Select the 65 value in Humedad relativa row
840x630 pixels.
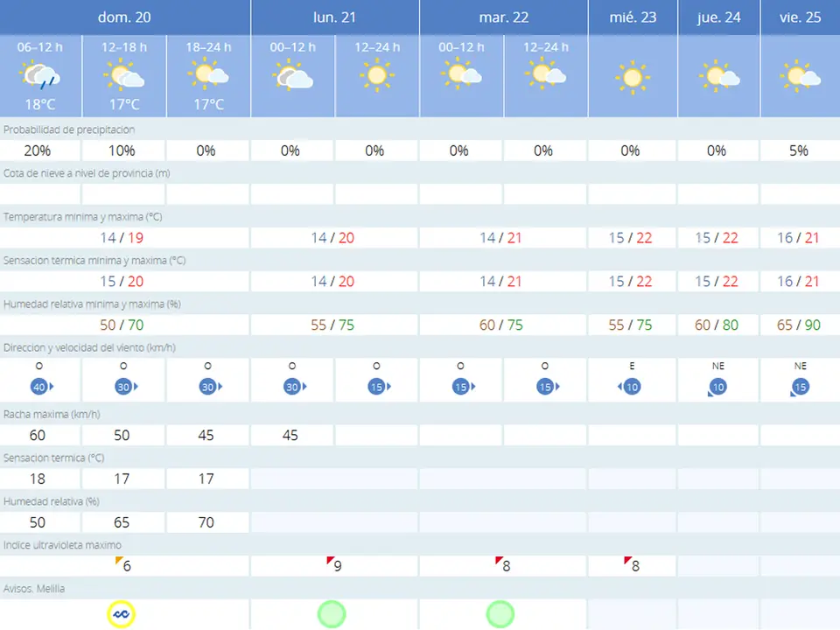coord(122,523)
